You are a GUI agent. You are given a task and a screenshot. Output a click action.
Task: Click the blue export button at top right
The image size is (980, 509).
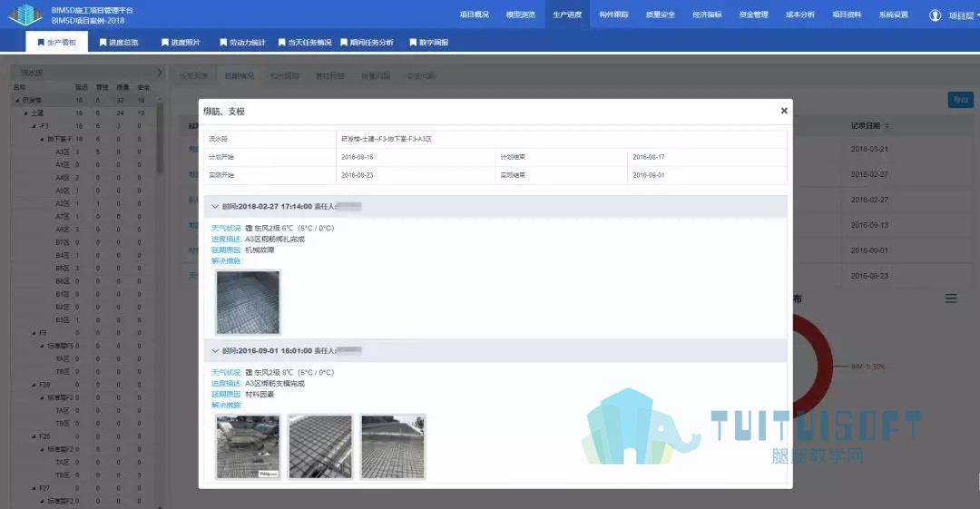click(961, 100)
